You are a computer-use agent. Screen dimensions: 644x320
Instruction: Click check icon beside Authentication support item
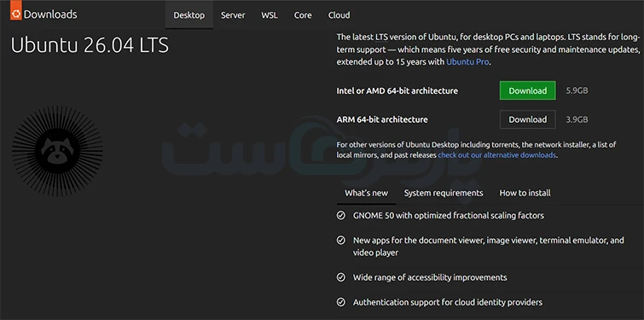pyautogui.click(x=341, y=302)
